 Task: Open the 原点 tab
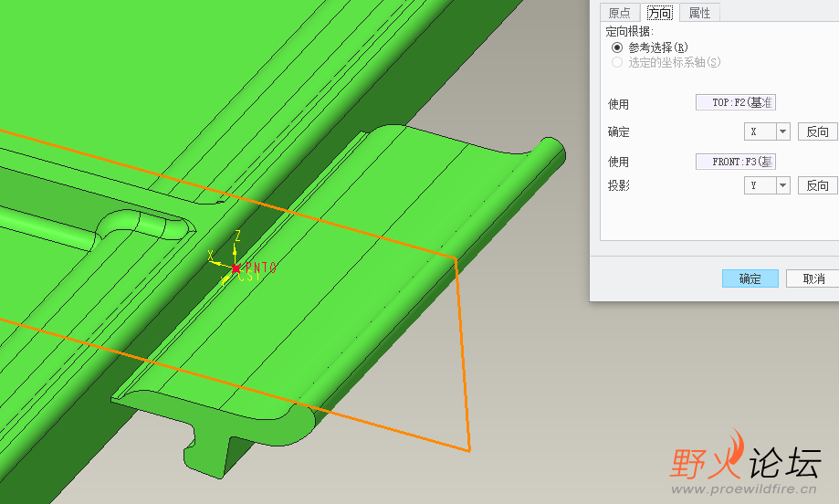[x=620, y=12]
